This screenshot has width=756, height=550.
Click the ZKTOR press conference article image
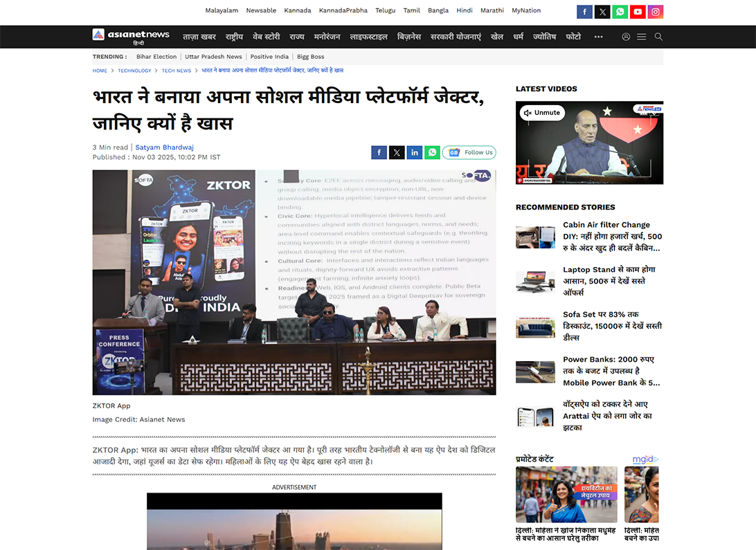(x=294, y=282)
